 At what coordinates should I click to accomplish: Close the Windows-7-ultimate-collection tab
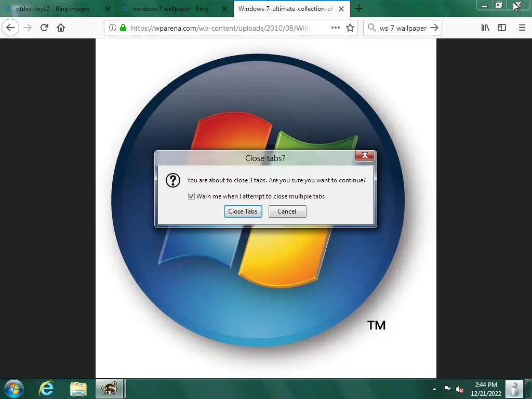click(x=341, y=9)
